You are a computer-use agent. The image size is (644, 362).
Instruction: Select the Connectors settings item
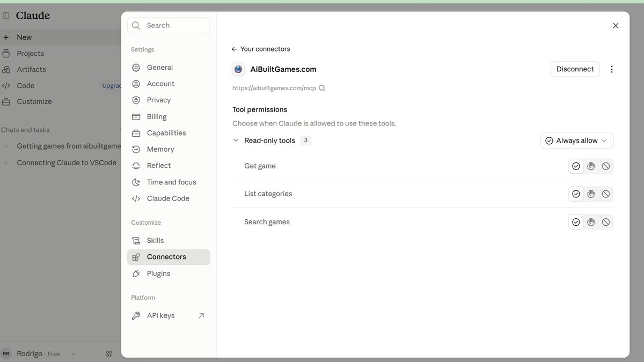tap(169, 257)
